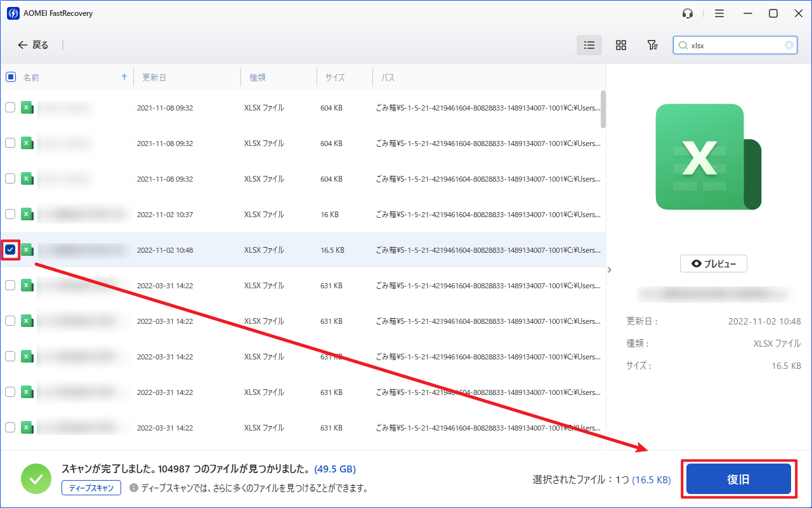Go back using the 戻る button
This screenshot has width=812, height=508.
click(33, 45)
